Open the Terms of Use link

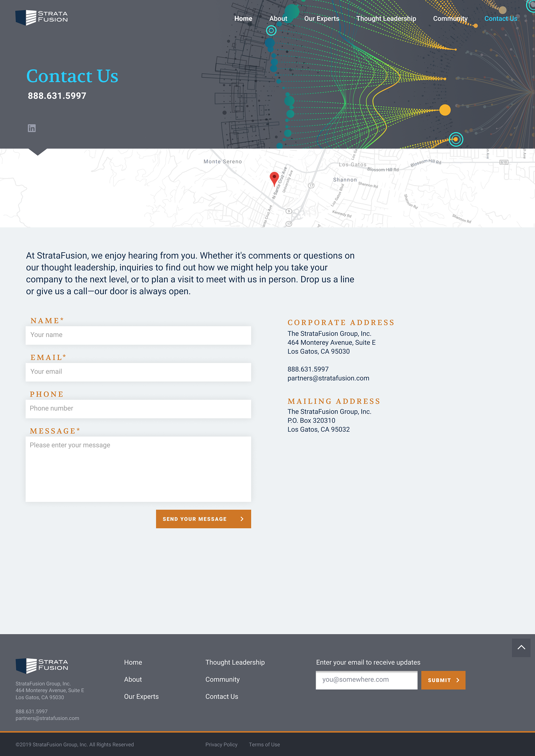click(264, 745)
